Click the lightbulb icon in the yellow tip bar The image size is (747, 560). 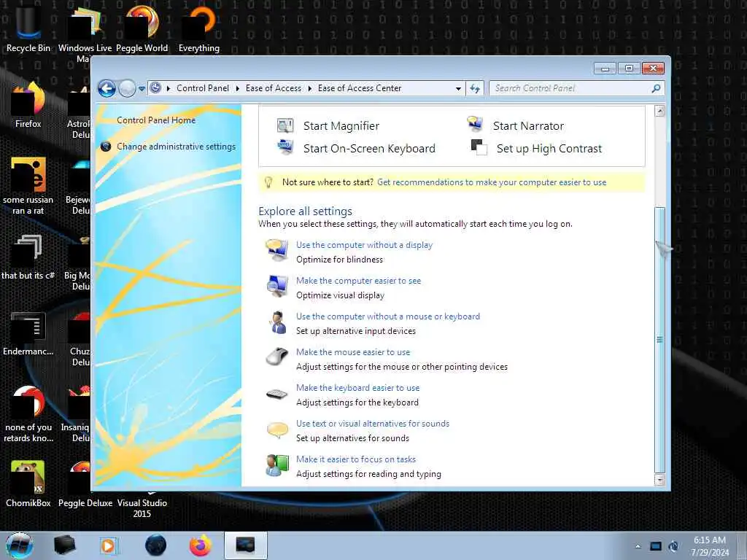click(x=268, y=182)
